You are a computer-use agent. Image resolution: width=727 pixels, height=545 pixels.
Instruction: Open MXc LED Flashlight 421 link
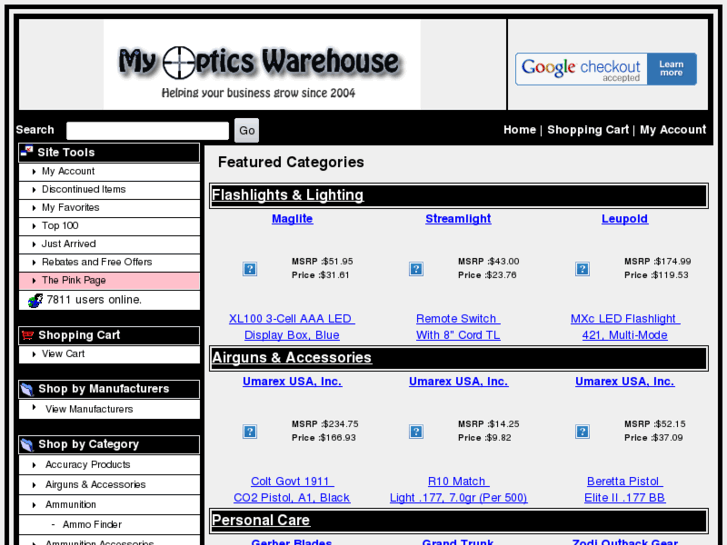tap(625, 327)
